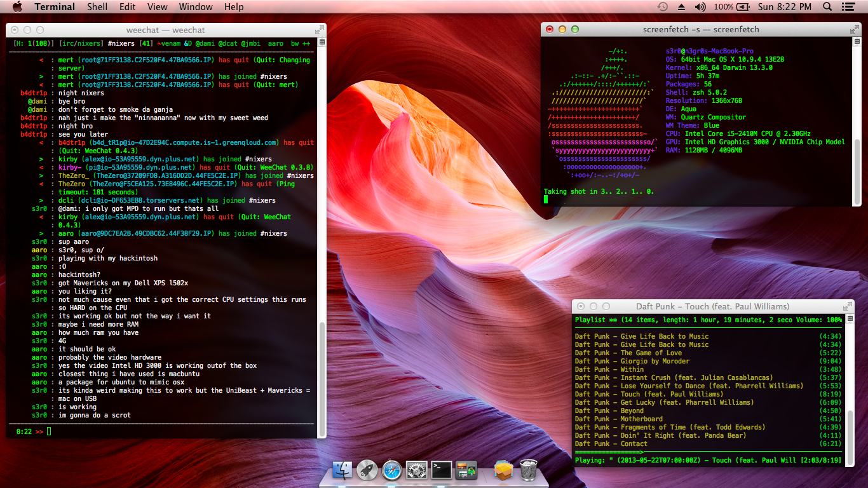Click 'got Mavericks on my Dell XPS l502x' message
The image size is (868, 488).
(x=123, y=283)
